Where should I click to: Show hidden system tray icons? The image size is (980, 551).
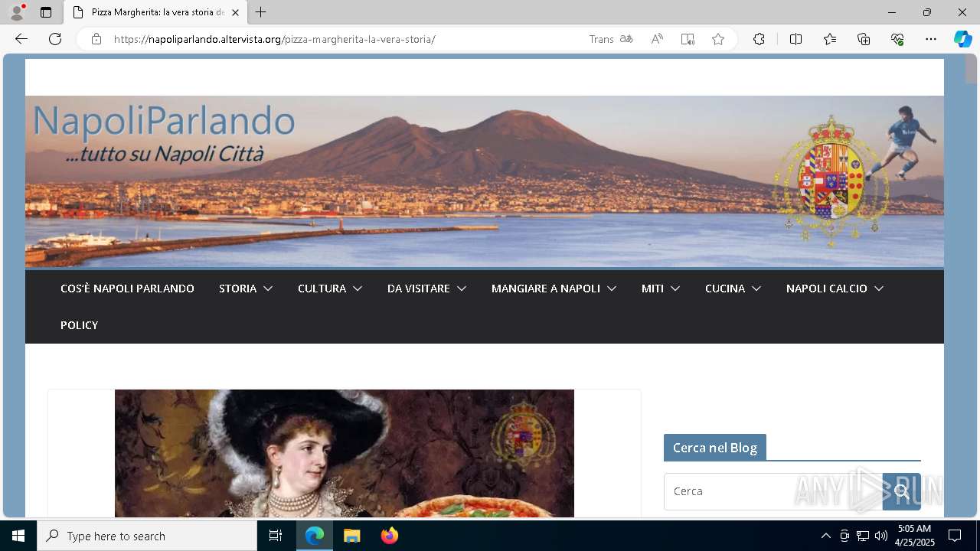click(825, 536)
